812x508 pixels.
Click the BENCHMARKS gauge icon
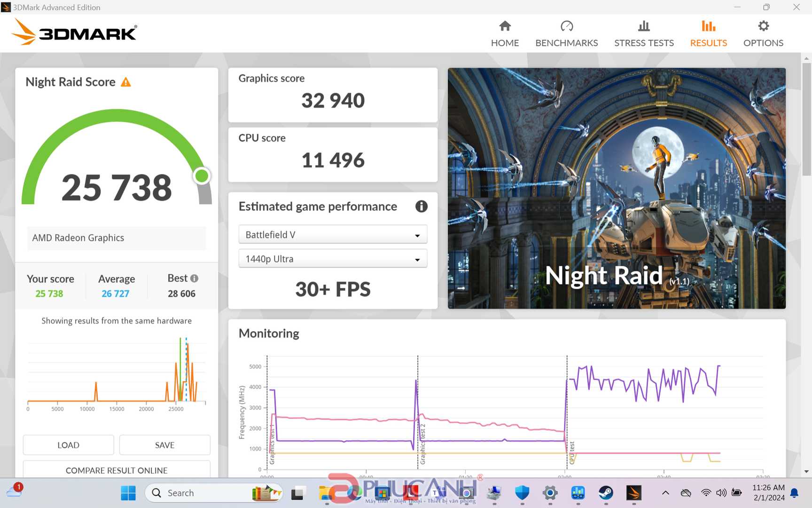click(x=567, y=26)
